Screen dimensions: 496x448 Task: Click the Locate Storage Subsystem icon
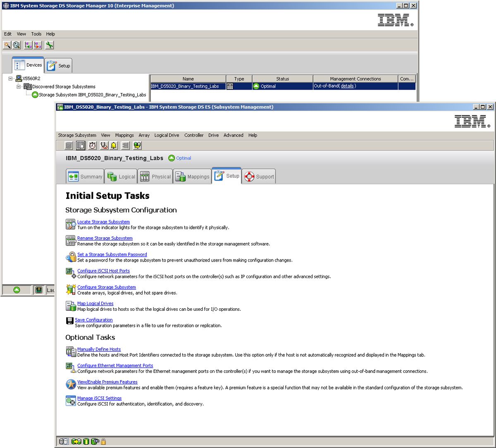click(x=71, y=224)
